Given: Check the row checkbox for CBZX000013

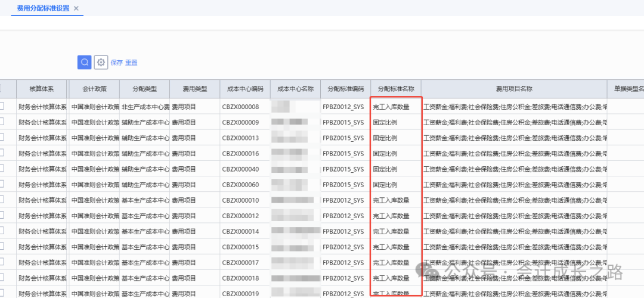Looking at the screenshot, I should point(2,138).
